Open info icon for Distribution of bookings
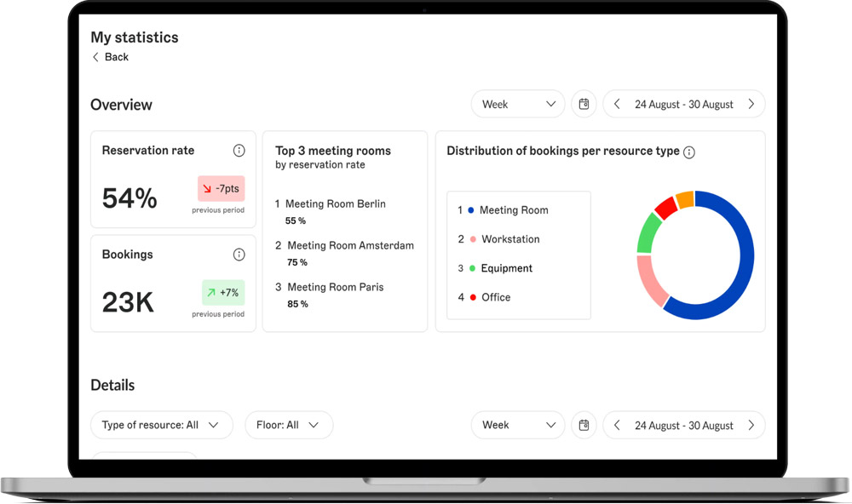852x504 pixels. pos(689,152)
